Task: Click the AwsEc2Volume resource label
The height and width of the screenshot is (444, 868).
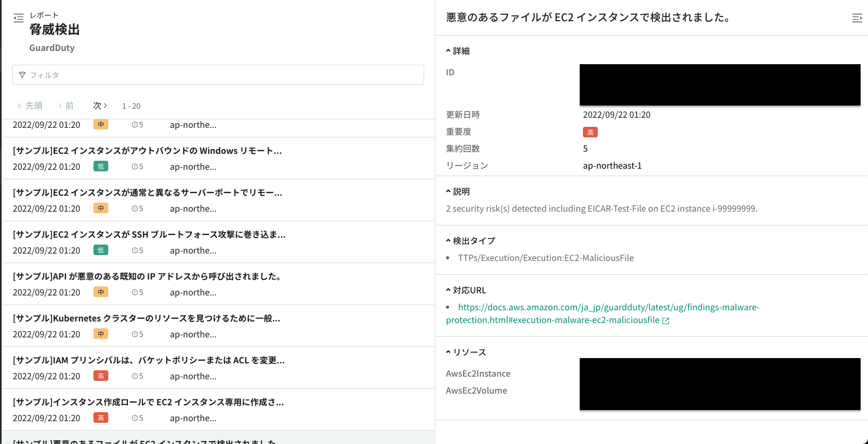Action: 477,390
